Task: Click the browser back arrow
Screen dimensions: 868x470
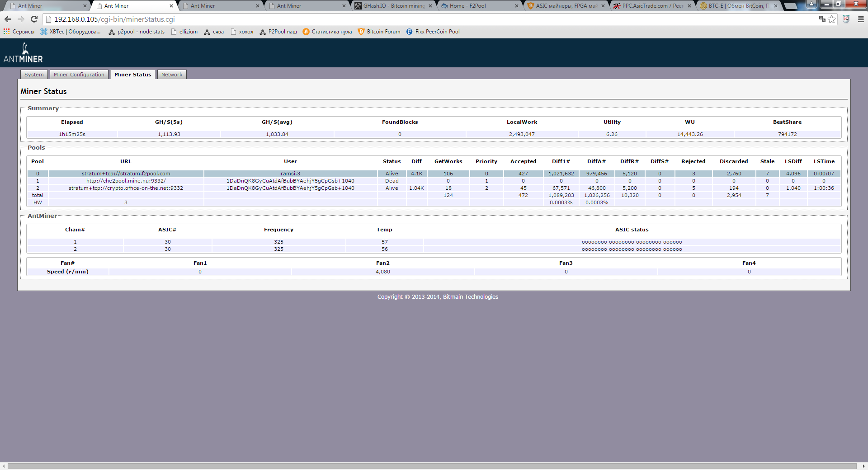Action: (8, 19)
